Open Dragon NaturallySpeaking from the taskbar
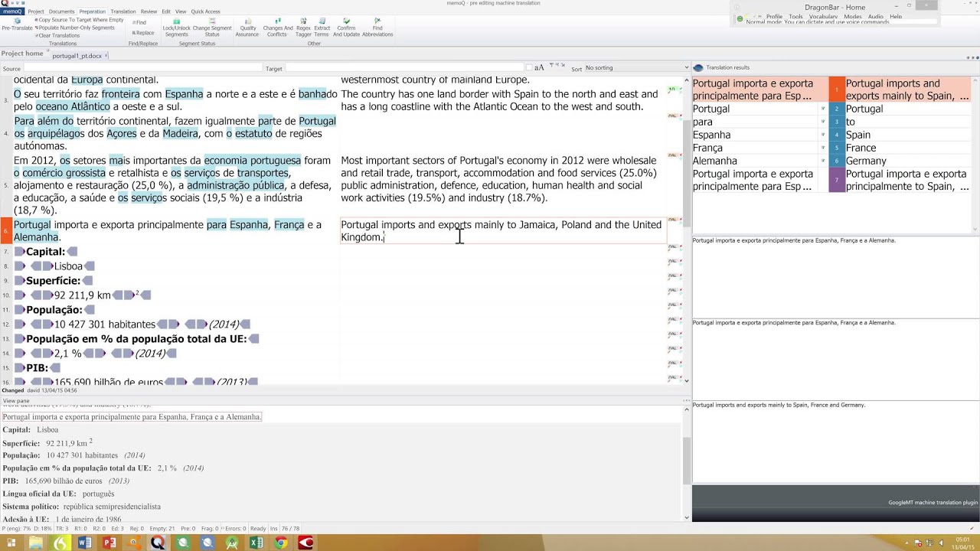 click(60, 543)
